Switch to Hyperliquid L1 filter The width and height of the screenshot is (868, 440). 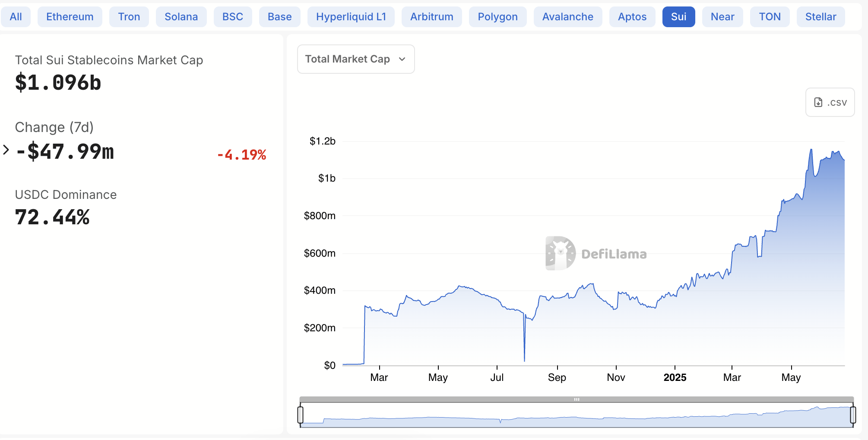[351, 16]
